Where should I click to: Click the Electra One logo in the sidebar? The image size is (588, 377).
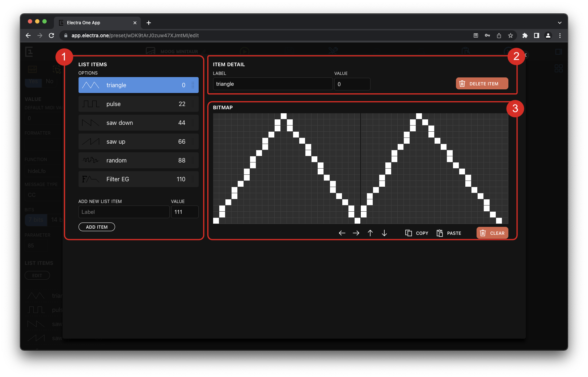click(x=29, y=52)
